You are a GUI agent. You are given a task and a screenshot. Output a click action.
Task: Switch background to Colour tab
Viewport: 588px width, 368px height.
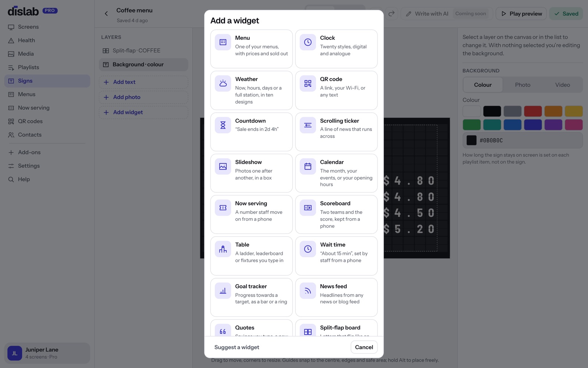483,85
